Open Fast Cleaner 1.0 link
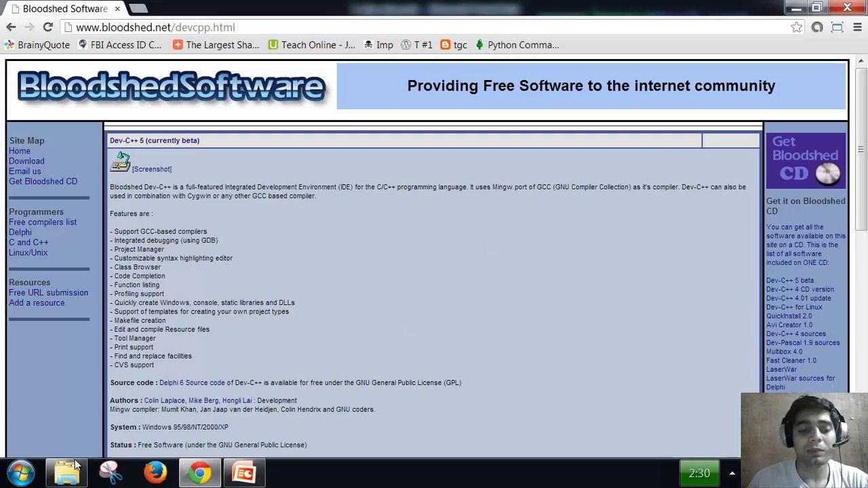868x488 pixels. coord(791,361)
